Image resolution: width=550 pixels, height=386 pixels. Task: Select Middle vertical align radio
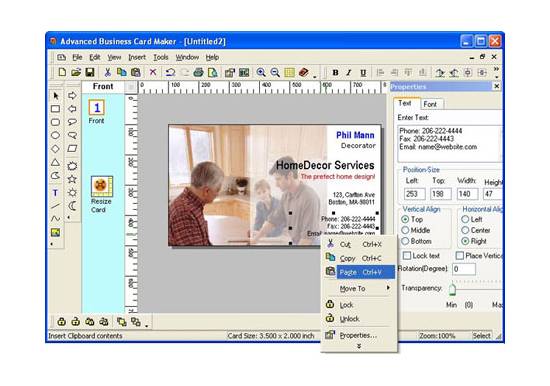405,230
